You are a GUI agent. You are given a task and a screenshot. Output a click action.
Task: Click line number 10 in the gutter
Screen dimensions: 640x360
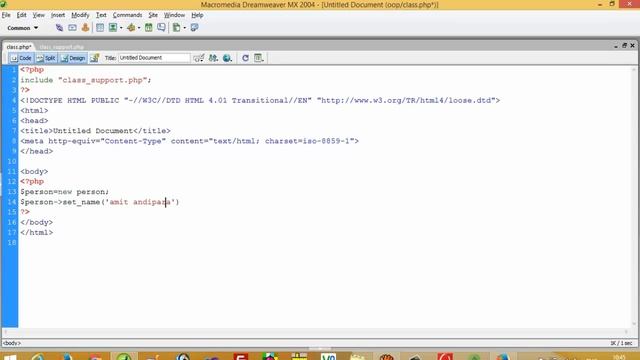pyautogui.click(x=12, y=161)
